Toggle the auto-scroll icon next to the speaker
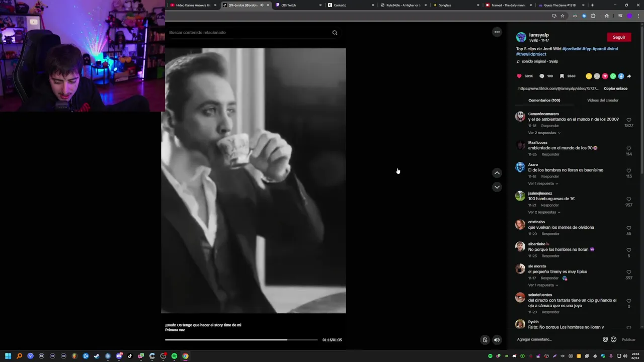 tap(485, 340)
